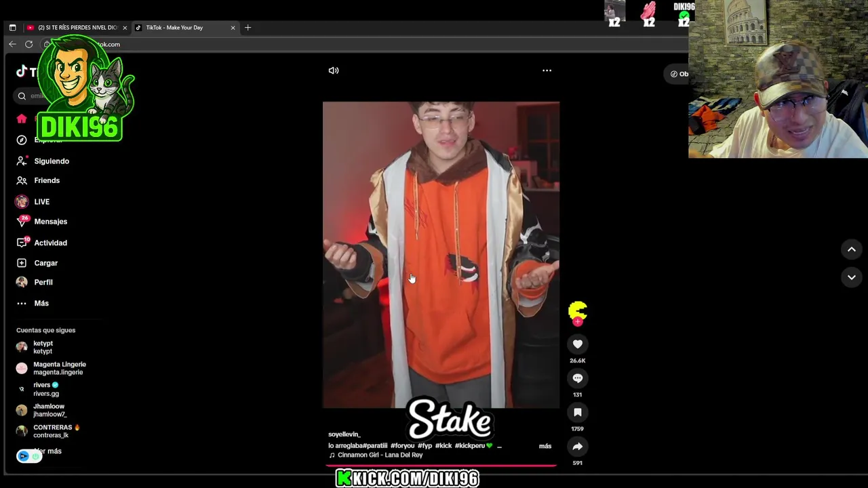Screen dimensions: 868x488
Task: Open the Cargar upload label
Action: pyautogui.click(x=46, y=263)
